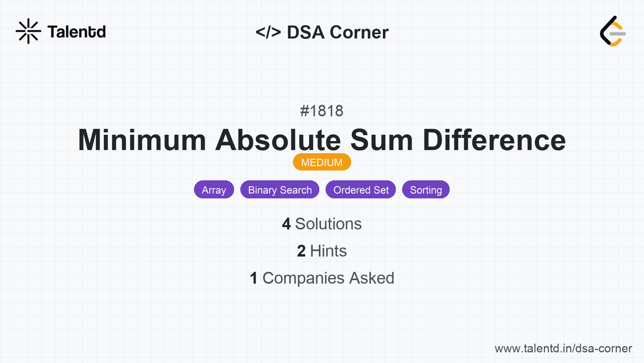Click the word Difference in the title
644x363 pixels.
click(494, 140)
